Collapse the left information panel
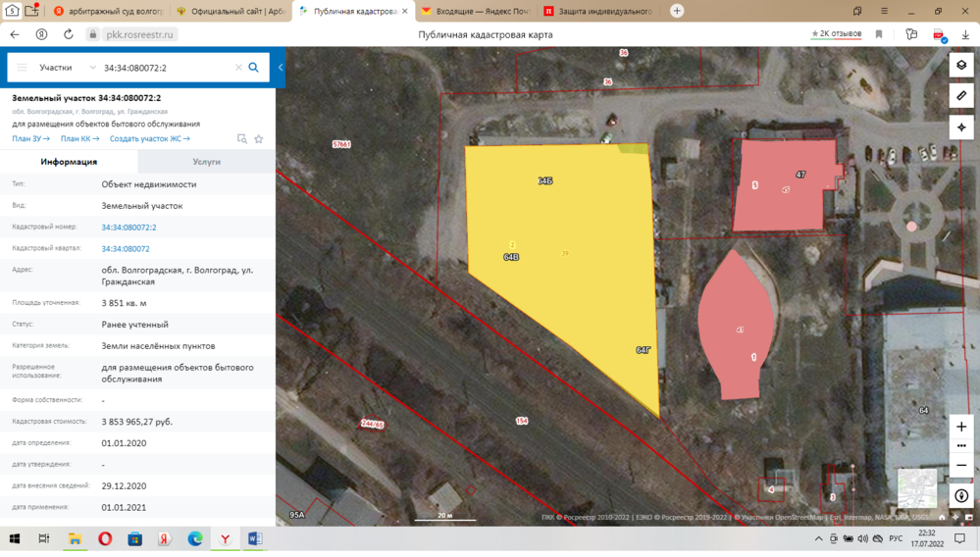Image resolution: width=980 pixels, height=557 pixels. tap(281, 68)
